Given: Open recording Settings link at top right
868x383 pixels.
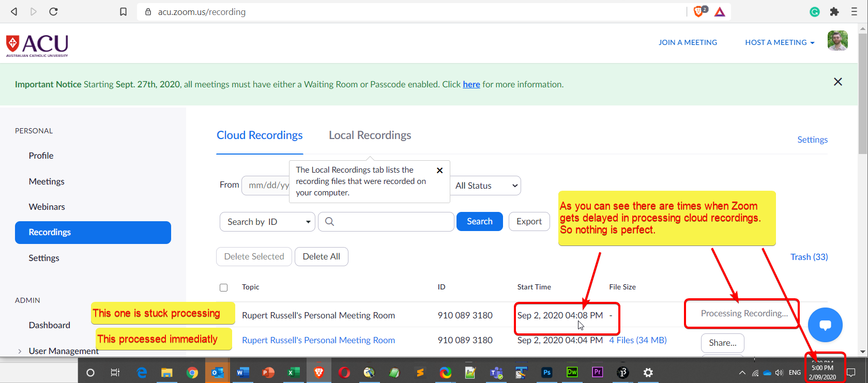Looking at the screenshot, I should point(812,140).
